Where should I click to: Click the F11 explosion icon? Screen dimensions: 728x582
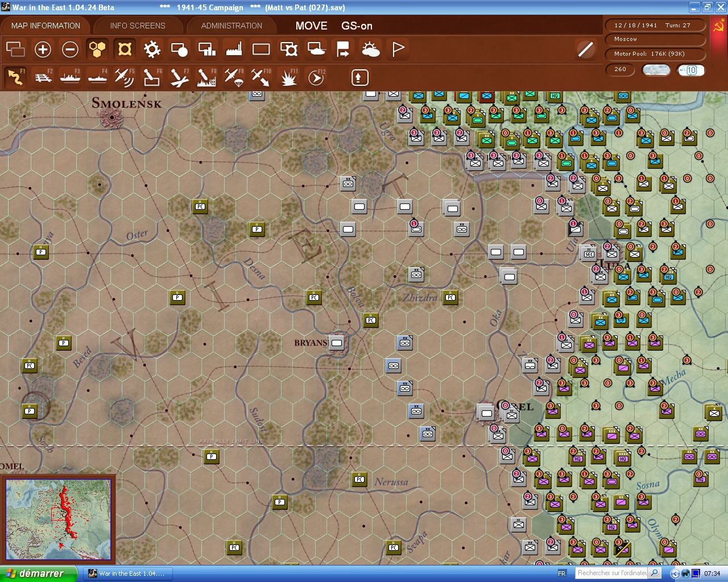click(288, 77)
